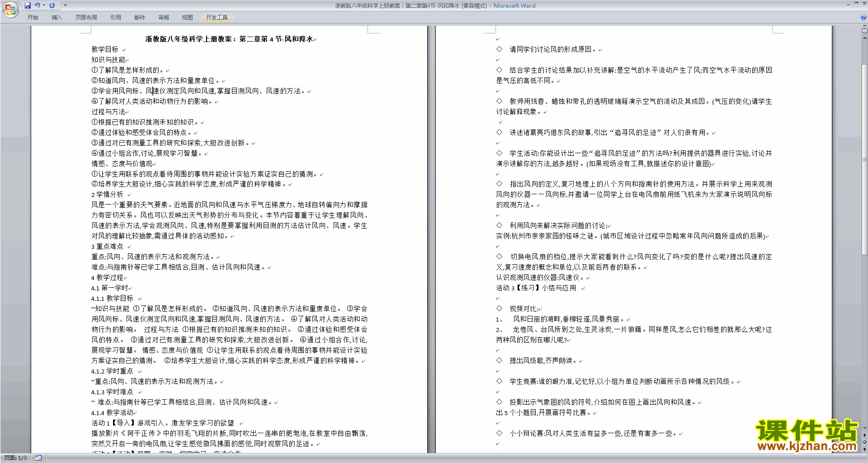Open the Office Button menu
The height and width of the screenshot is (463, 868).
[10, 9]
